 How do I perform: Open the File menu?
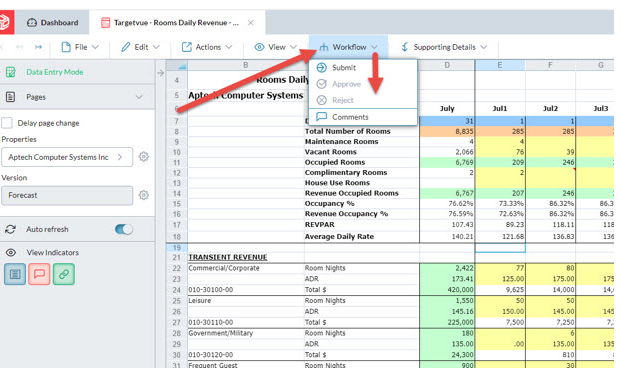point(80,47)
